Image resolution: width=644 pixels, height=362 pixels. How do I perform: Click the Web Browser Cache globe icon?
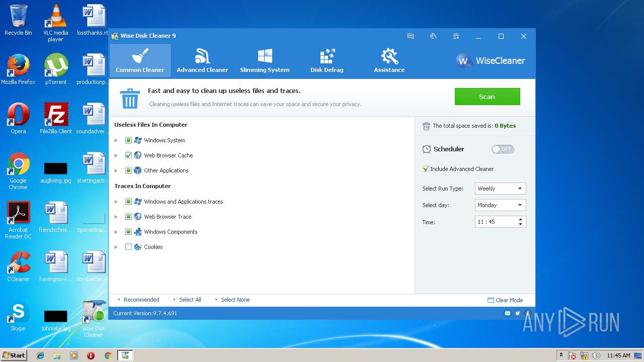point(138,155)
